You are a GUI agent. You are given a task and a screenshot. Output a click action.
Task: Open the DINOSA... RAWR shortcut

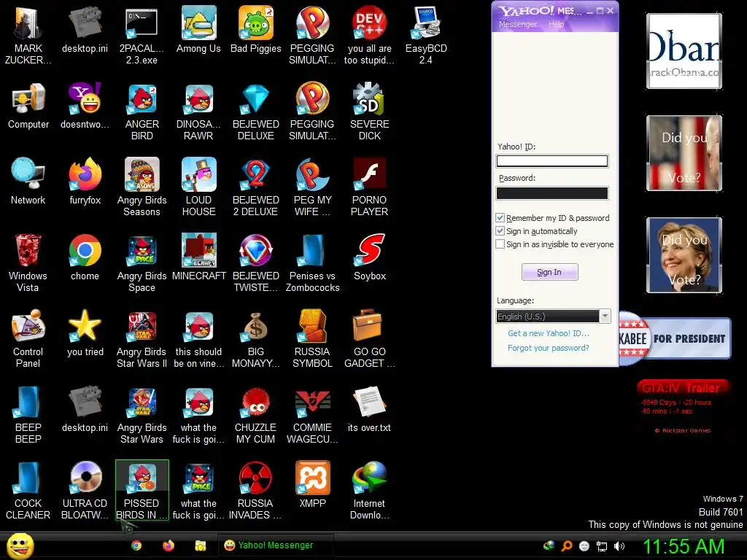[x=198, y=111]
